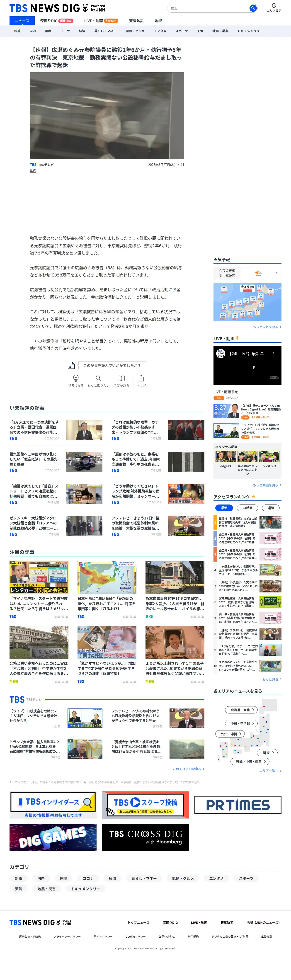Open エリア一覧へ link
The height and width of the screenshot is (980, 291).
tap(270, 770)
